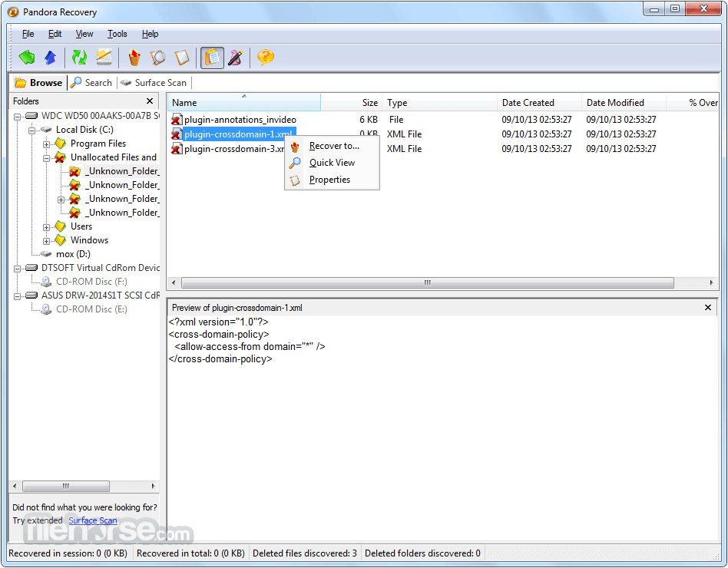
Task: Click the drive scan toolbar icon
Action: [x=104, y=58]
